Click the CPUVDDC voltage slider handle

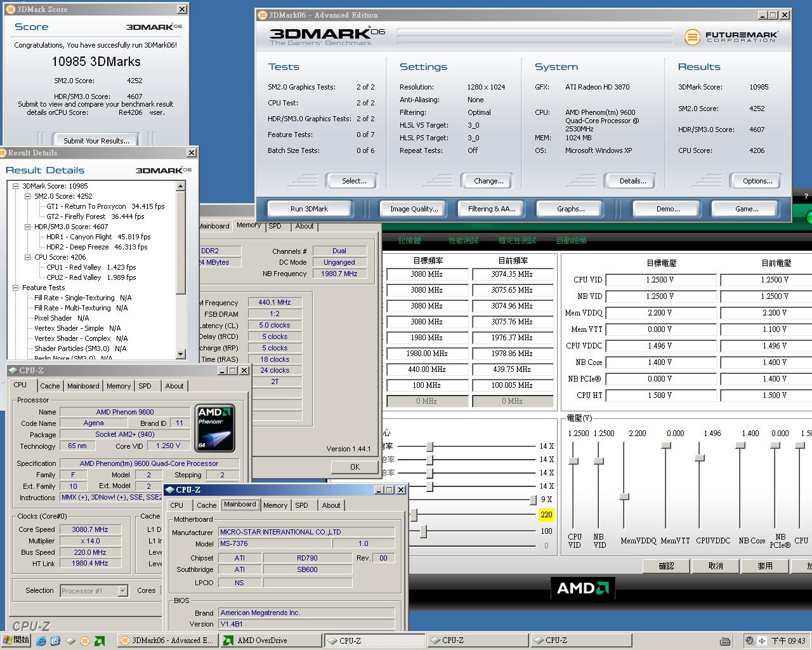pyautogui.click(x=700, y=458)
